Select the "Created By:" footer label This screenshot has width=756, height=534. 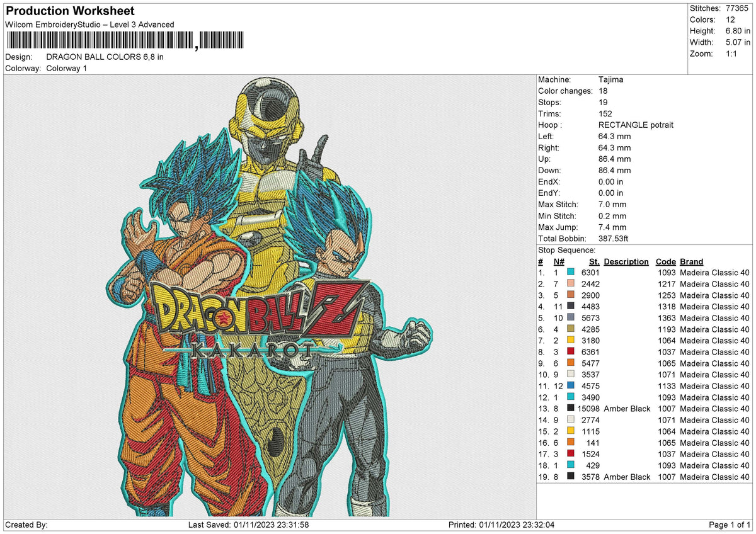coord(26,525)
